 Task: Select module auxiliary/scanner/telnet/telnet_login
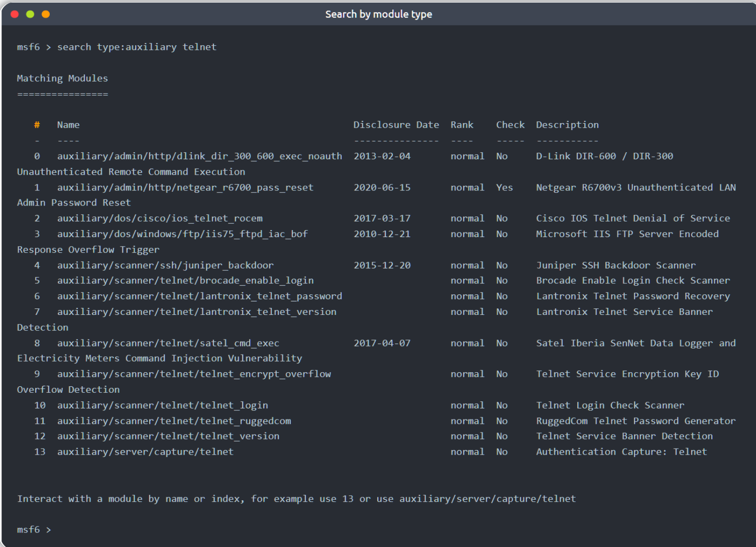pos(162,405)
